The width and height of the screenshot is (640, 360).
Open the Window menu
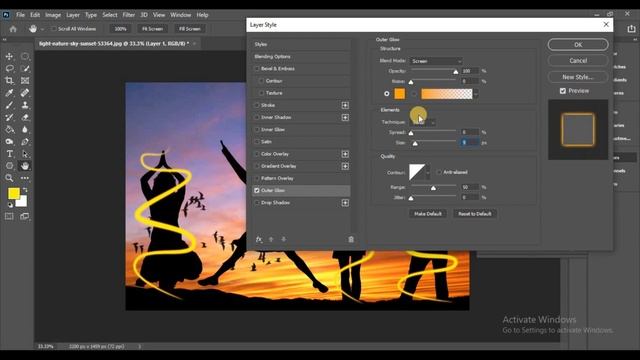[x=180, y=15]
